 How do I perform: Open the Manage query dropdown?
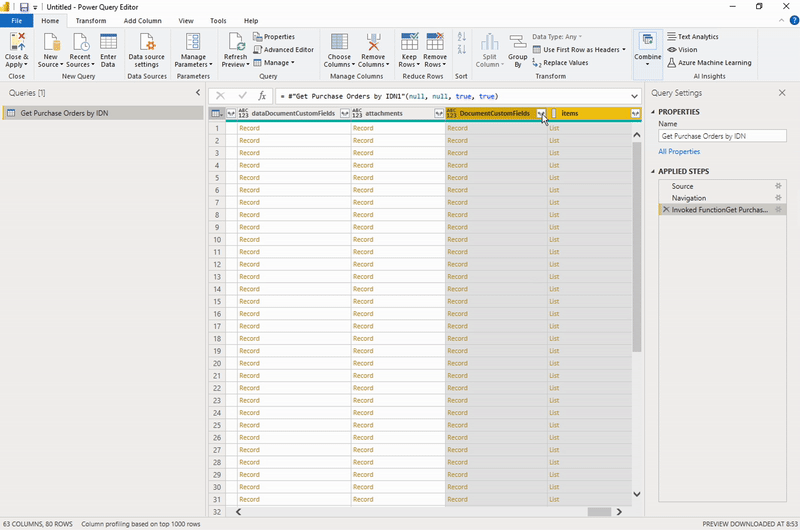coord(274,63)
